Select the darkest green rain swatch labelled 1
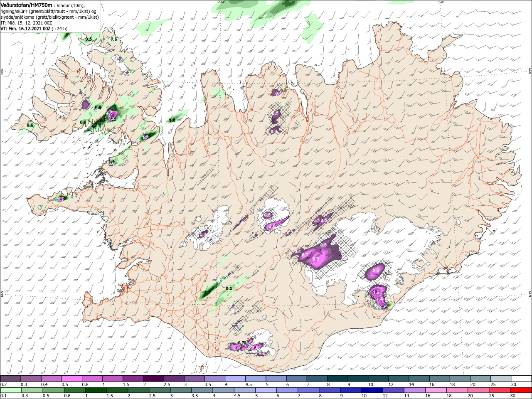The width and height of the screenshot is (532, 399). pyautogui.click(x=96, y=390)
